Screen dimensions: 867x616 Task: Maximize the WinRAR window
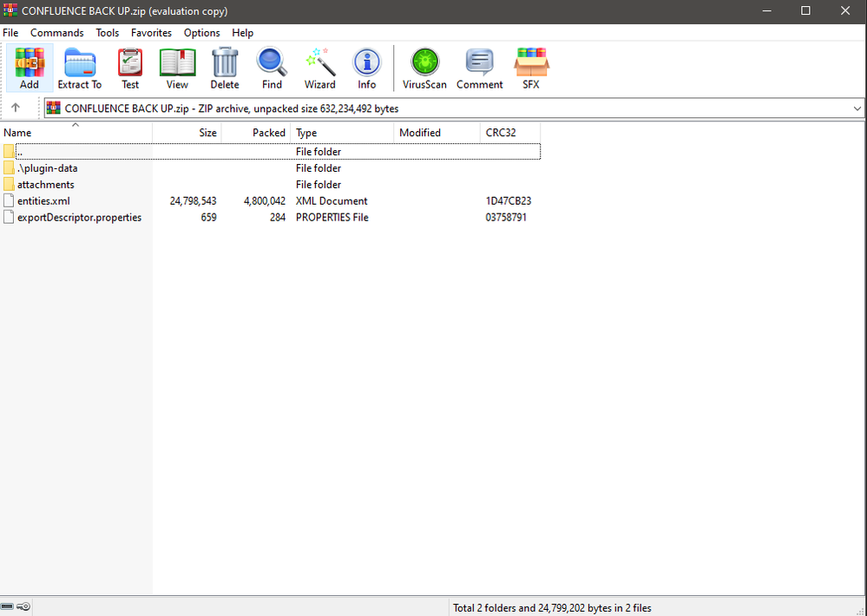click(x=805, y=10)
